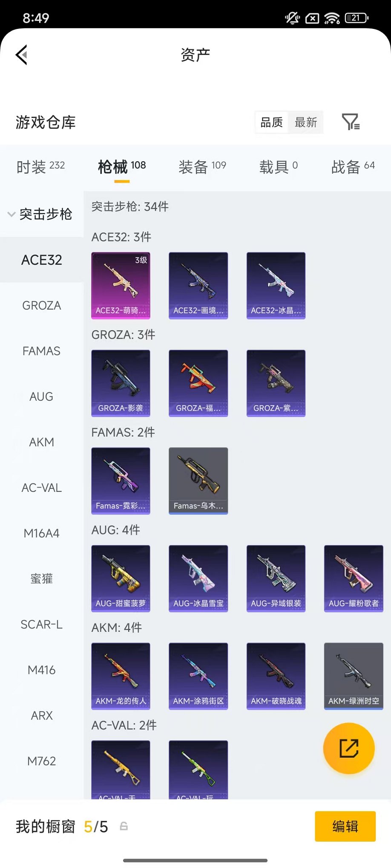Select M416 in the weapon sidebar
This screenshot has height=868, width=391.
[x=42, y=670]
